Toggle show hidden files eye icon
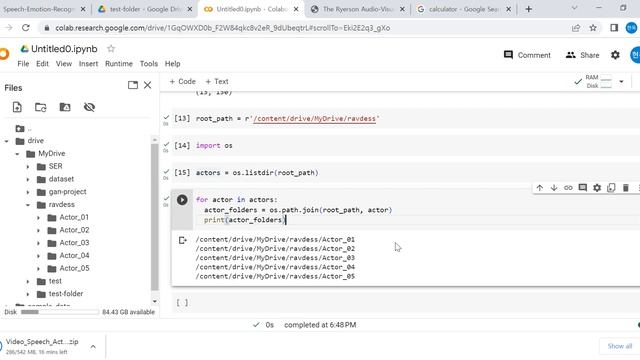Screen dimensions: 640x360 coord(89,107)
